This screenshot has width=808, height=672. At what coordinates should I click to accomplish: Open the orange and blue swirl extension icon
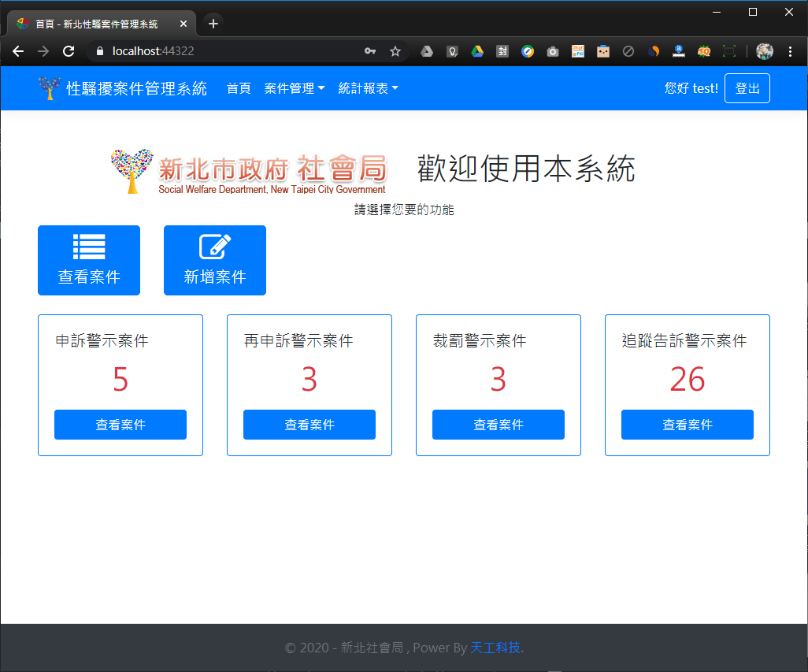pos(654,51)
